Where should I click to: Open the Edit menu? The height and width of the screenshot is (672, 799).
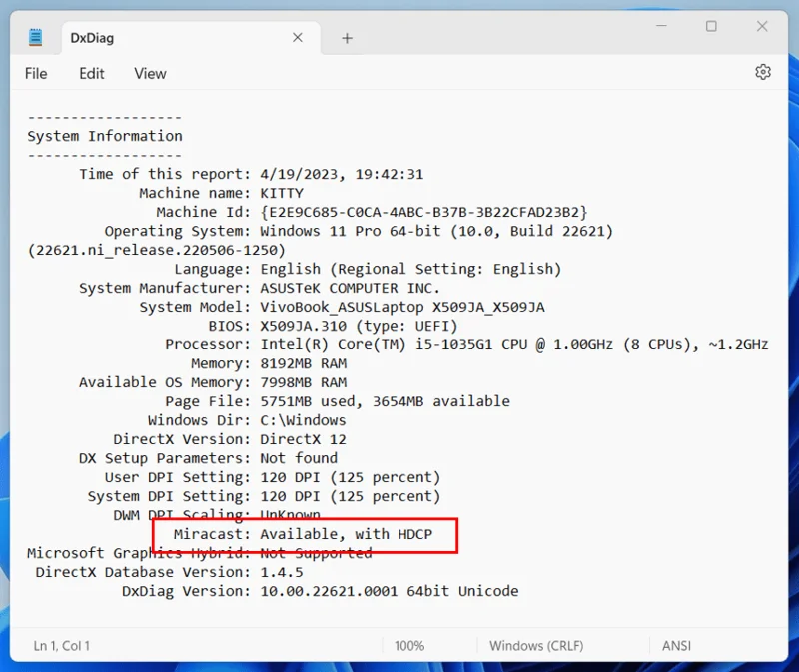[x=91, y=73]
